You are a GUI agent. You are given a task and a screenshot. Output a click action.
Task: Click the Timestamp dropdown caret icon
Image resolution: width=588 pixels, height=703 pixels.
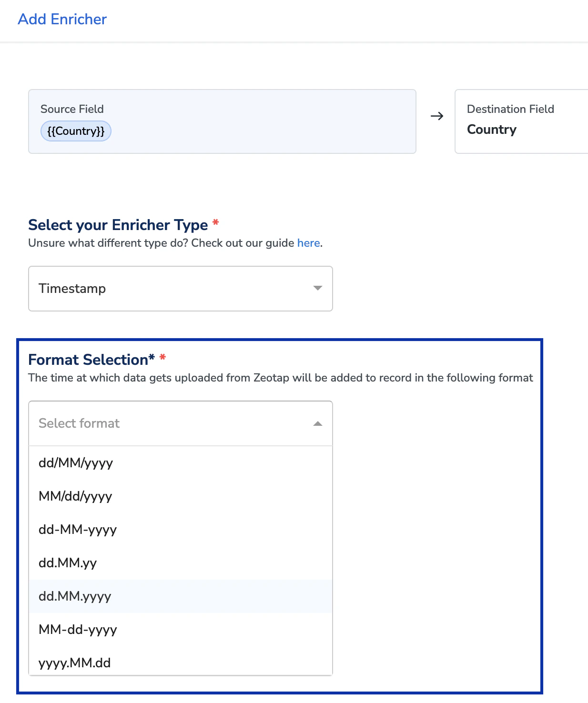[318, 288]
